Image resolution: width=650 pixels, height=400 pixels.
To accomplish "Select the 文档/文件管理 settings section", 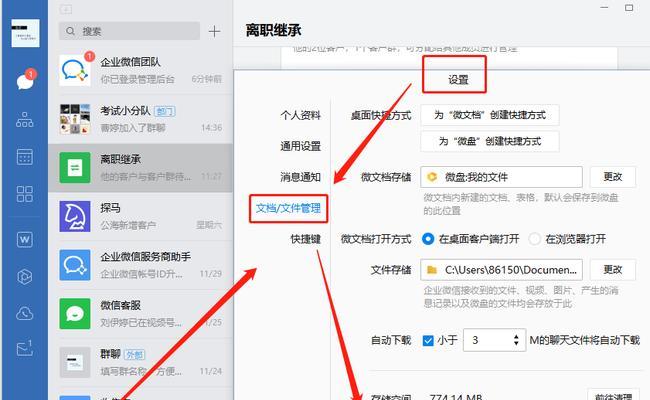I will point(289,208).
